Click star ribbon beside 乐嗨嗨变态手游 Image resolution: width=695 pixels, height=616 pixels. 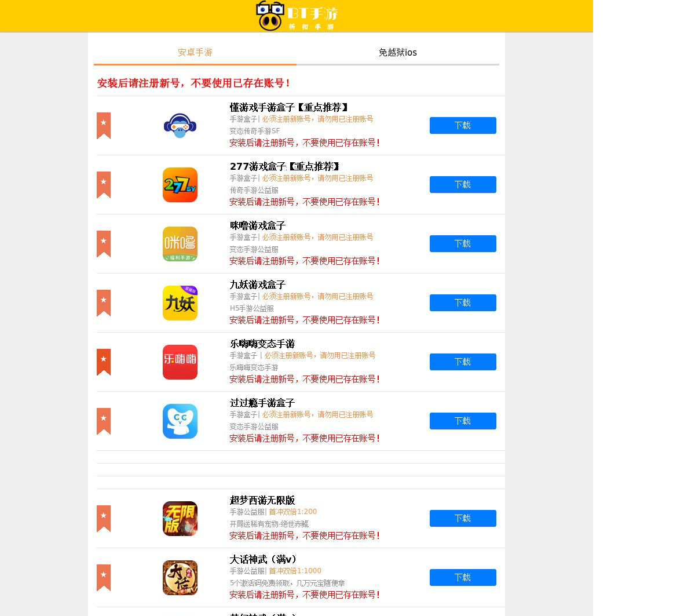pos(104,362)
